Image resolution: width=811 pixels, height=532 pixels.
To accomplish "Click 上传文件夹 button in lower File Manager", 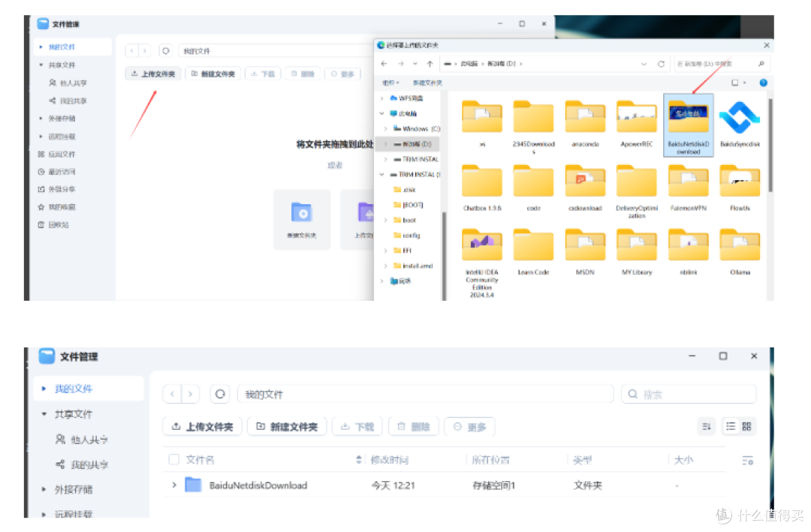I will pyautogui.click(x=202, y=426).
